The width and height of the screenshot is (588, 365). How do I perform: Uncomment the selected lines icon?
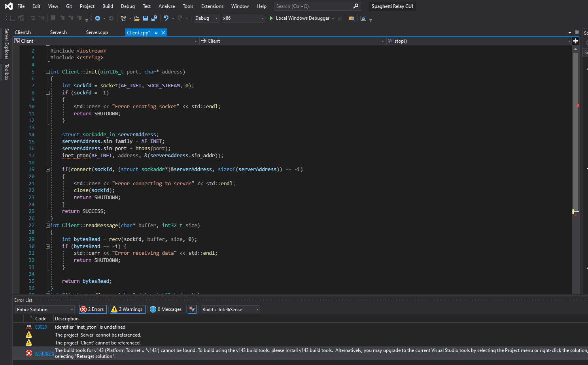(x=42, y=18)
